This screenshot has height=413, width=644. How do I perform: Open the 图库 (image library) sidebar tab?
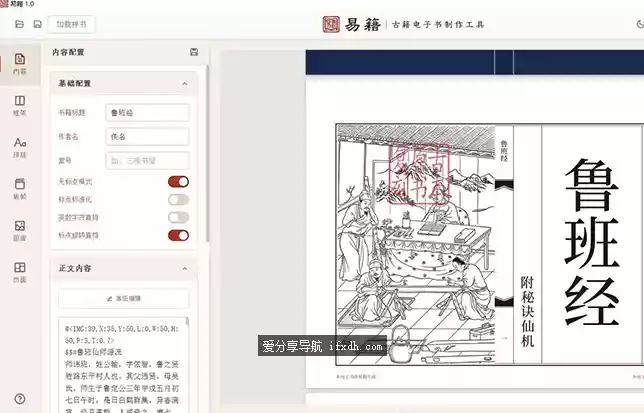tap(20, 231)
